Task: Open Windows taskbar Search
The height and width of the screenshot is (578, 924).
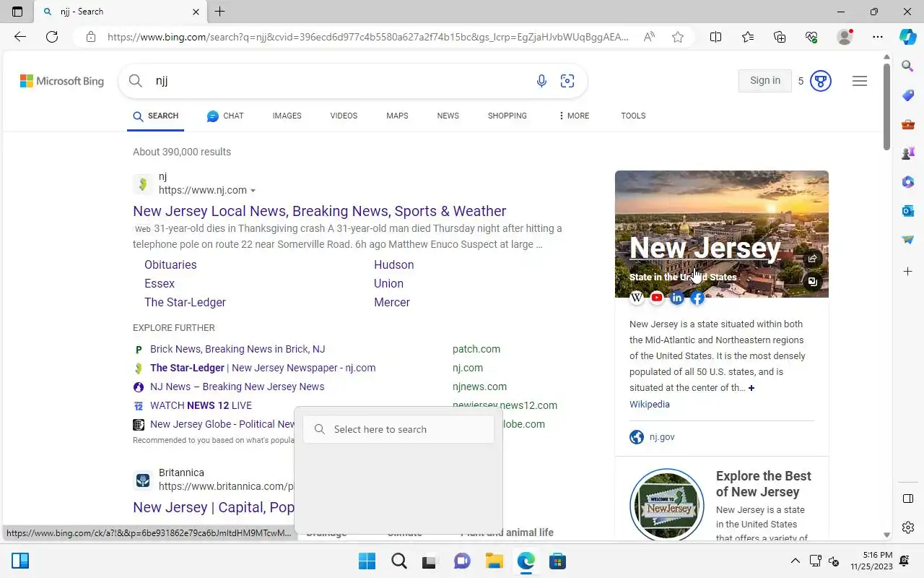Action: click(x=398, y=561)
